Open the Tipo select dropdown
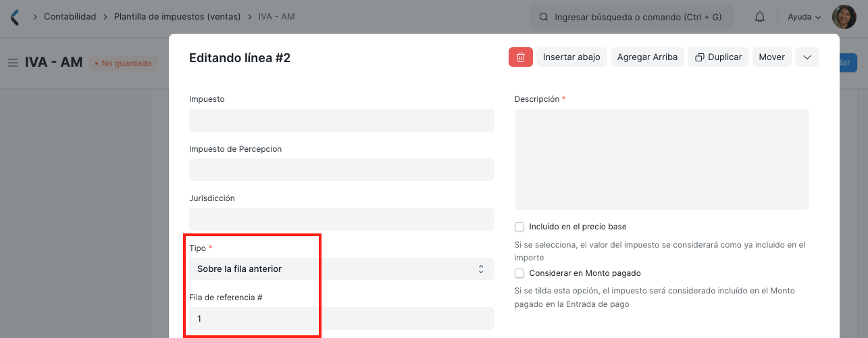868x338 pixels. point(342,269)
